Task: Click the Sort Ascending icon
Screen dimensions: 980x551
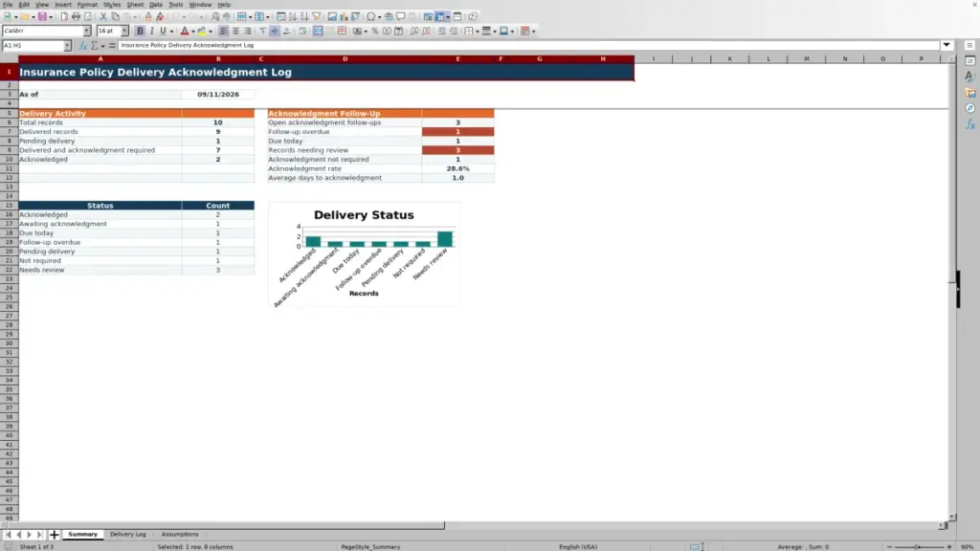Action: (x=293, y=17)
